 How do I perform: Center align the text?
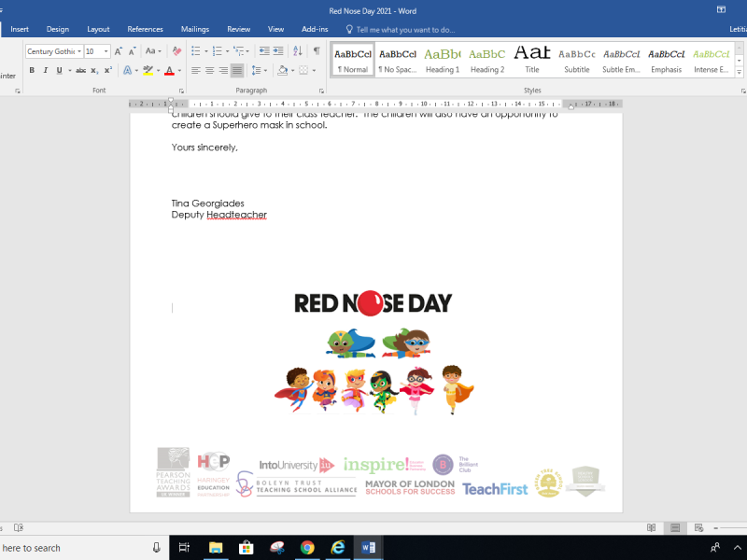209,70
